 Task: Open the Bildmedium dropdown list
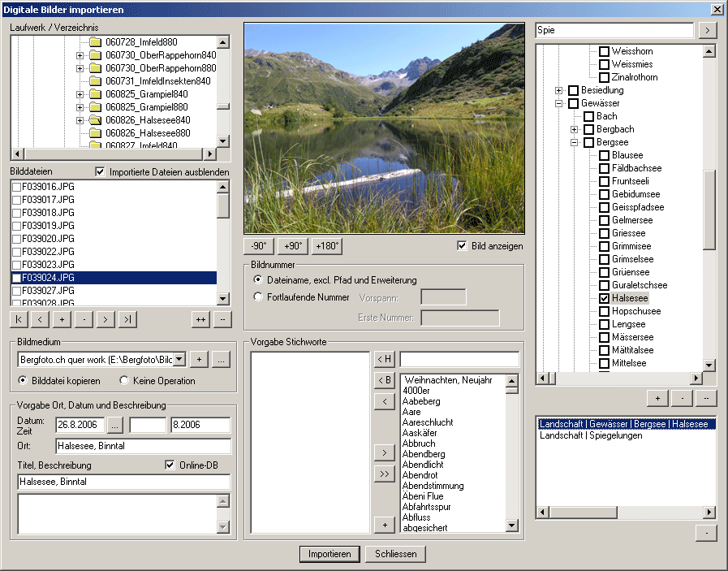point(179,359)
